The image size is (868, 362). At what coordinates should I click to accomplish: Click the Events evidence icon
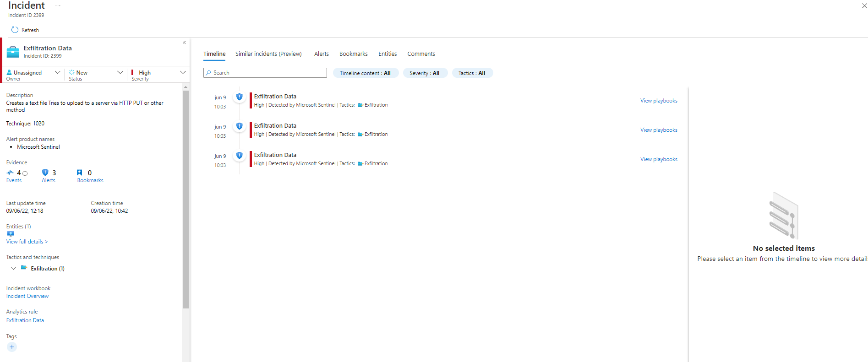(x=10, y=173)
